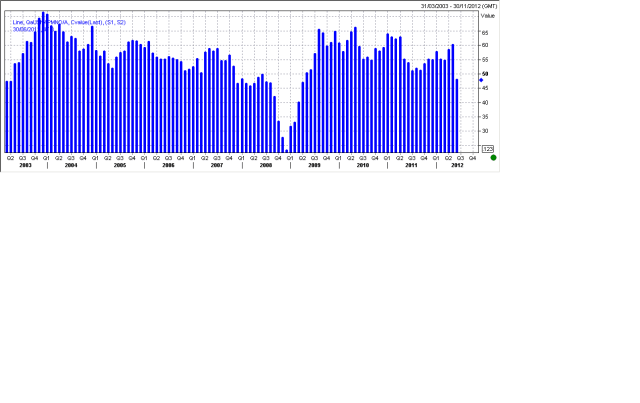Image resolution: width=640 pixels, height=403 pixels.
Task: Choose the 2010 year label
Action: pos(362,165)
